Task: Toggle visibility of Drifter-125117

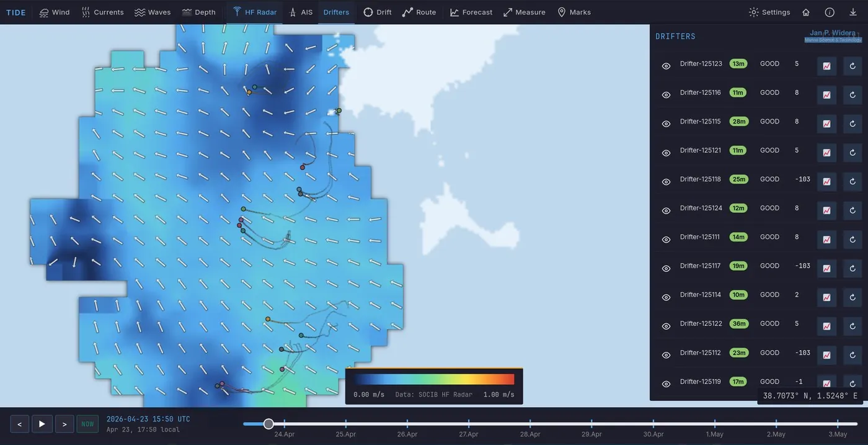Action: pos(666,268)
